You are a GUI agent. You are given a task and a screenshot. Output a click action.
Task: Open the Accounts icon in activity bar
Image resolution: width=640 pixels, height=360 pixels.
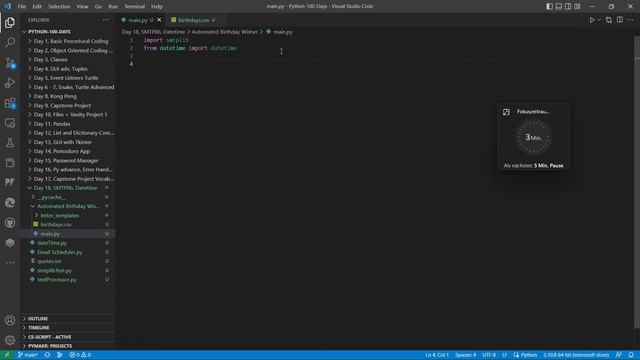coord(10,320)
